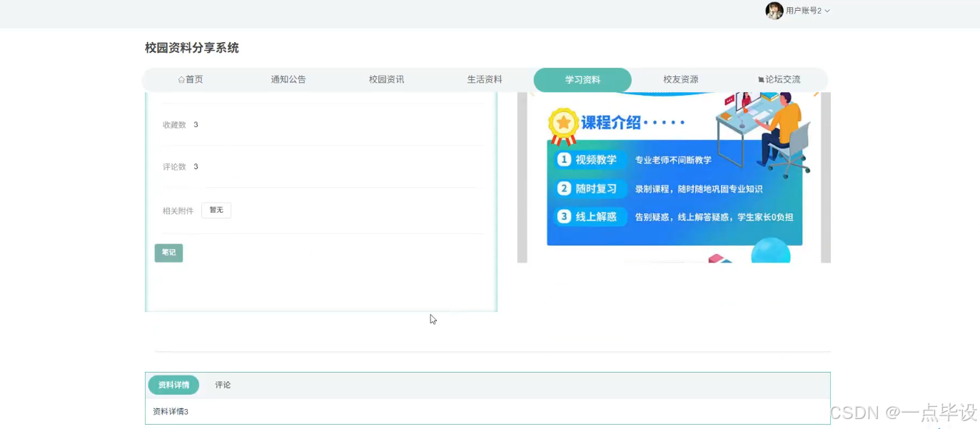Click the 校园资料分享系统 site title
Screen dimensions: 980x429
tap(192, 48)
